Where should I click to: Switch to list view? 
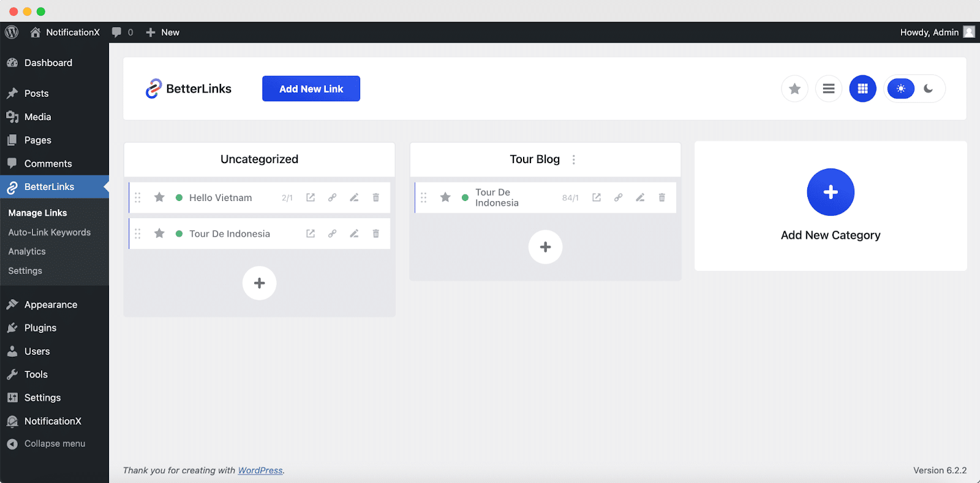[829, 89]
